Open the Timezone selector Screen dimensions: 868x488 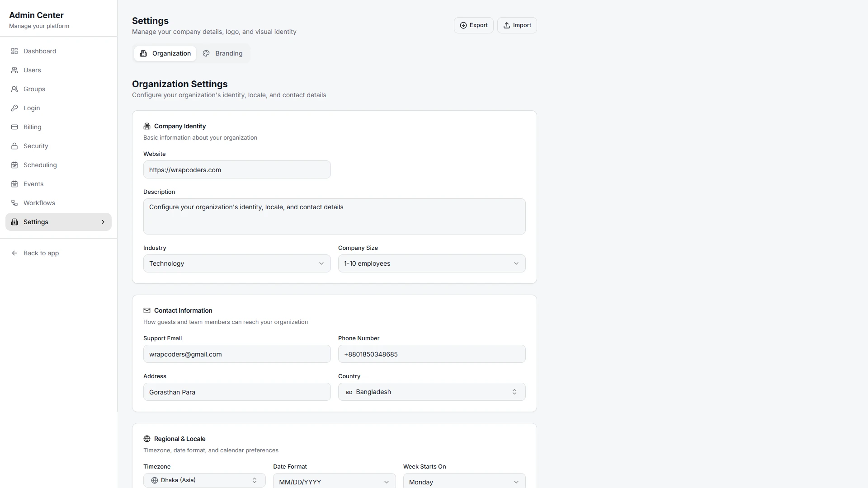click(x=204, y=480)
